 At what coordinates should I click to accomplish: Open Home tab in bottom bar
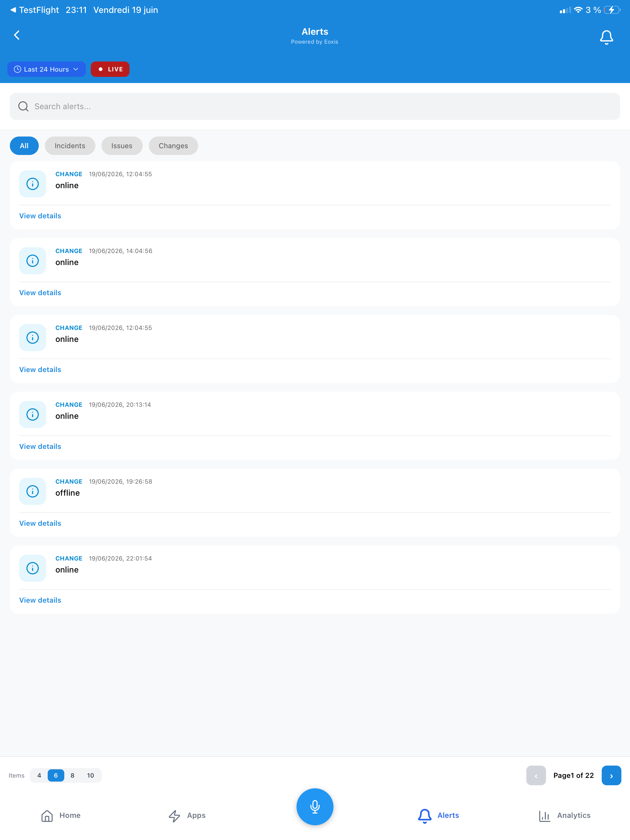[x=61, y=815]
